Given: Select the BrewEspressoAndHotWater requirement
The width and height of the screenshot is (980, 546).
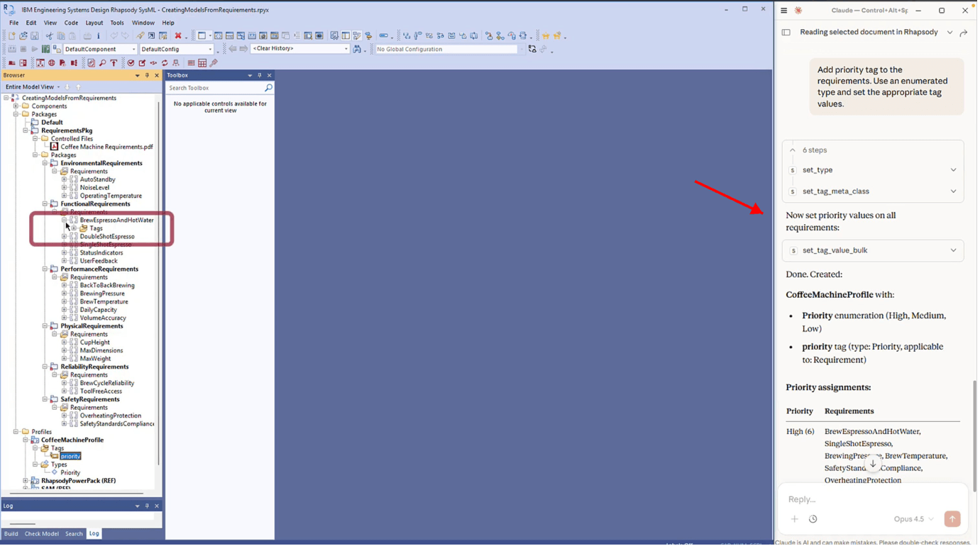Looking at the screenshot, I should coord(116,221).
